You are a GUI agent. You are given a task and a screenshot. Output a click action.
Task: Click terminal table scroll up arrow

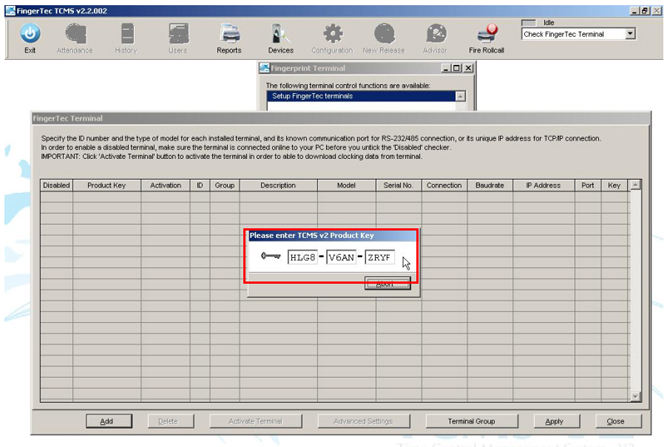tap(635, 185)
